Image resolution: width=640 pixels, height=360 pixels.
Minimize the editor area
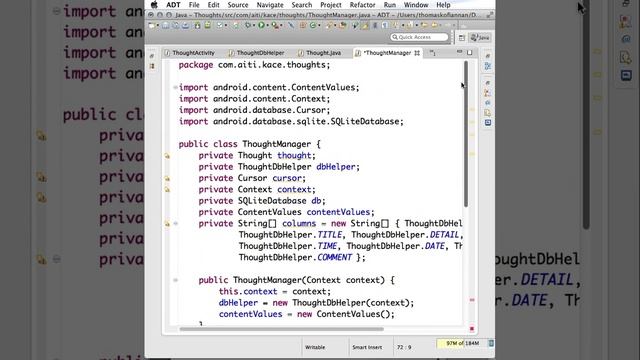(460, 52)
